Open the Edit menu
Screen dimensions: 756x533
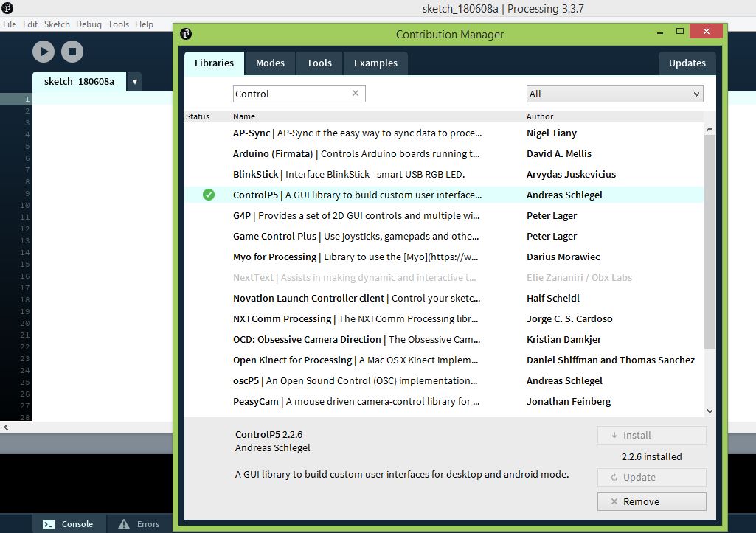click(30, 24)
